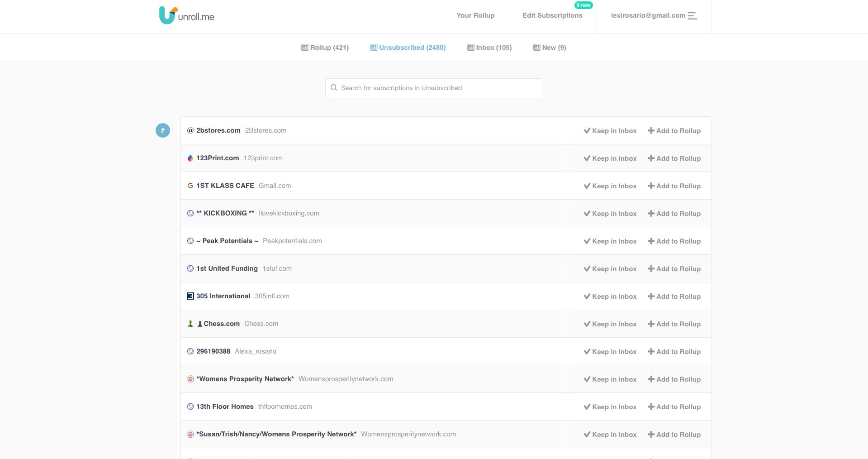Keep Susan/Trish/Nancy subscription in Inbox
Viewport: 868px width, 459px height.
click(610, 435)
